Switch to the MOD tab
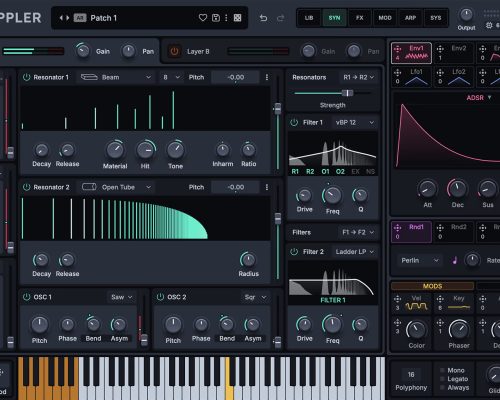 [385, 18]
